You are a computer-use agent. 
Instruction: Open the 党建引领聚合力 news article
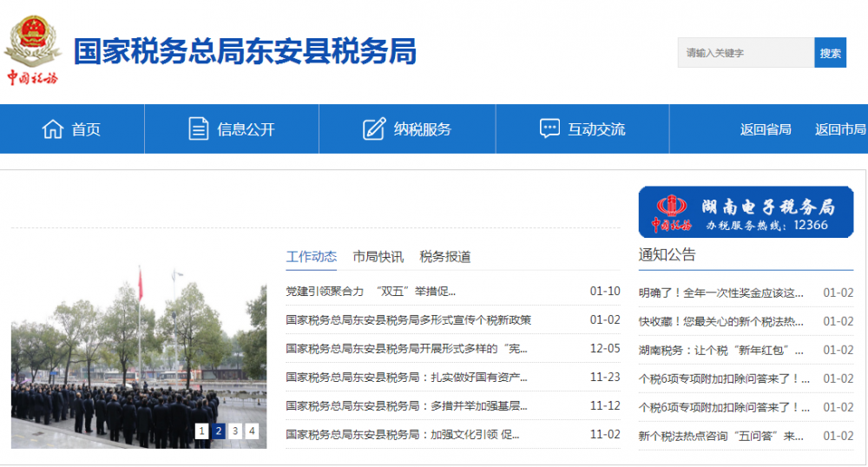coord(371,292)
